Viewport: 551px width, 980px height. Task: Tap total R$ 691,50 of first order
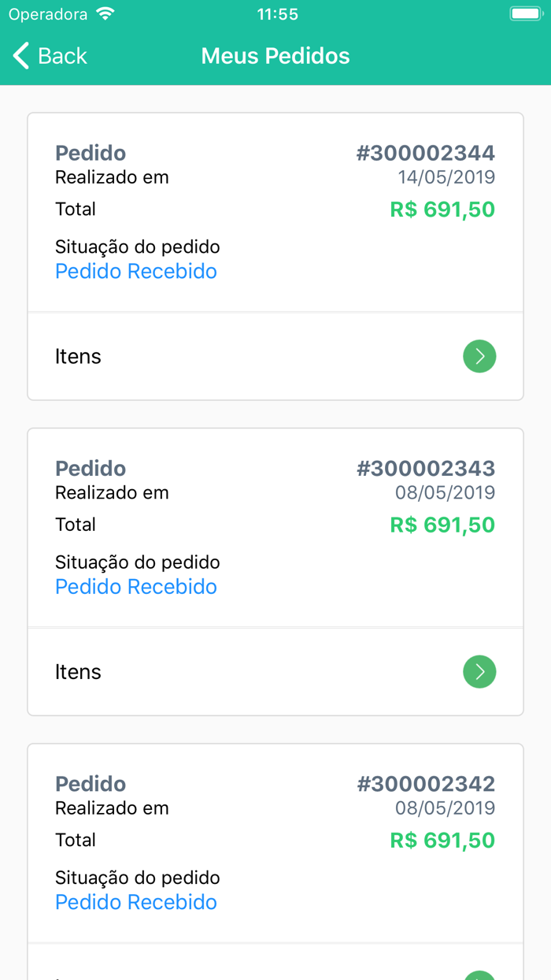[x=442, y=210]
